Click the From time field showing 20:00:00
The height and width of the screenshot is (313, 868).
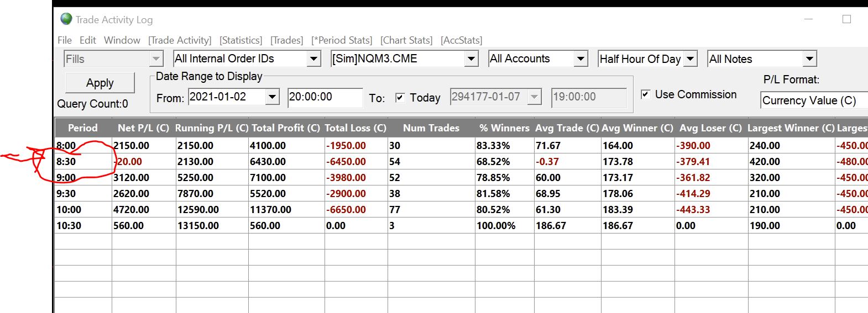[325, 97]
